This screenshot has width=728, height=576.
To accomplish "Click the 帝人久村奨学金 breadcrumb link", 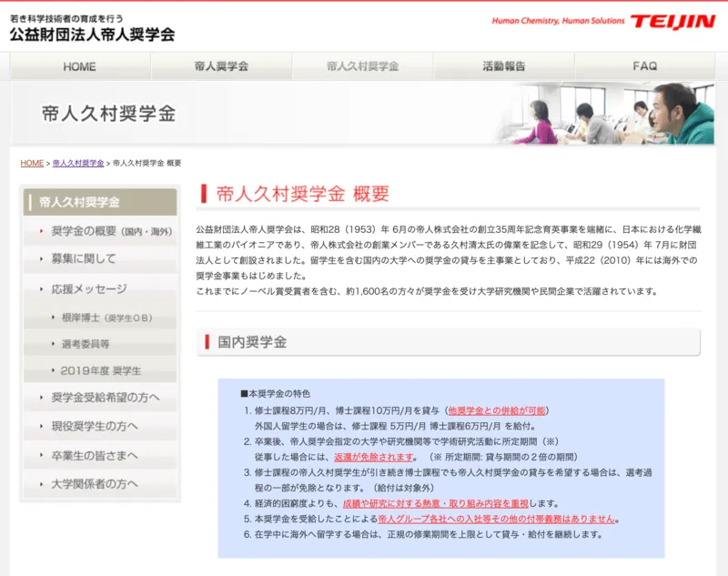I will point(77,163).
